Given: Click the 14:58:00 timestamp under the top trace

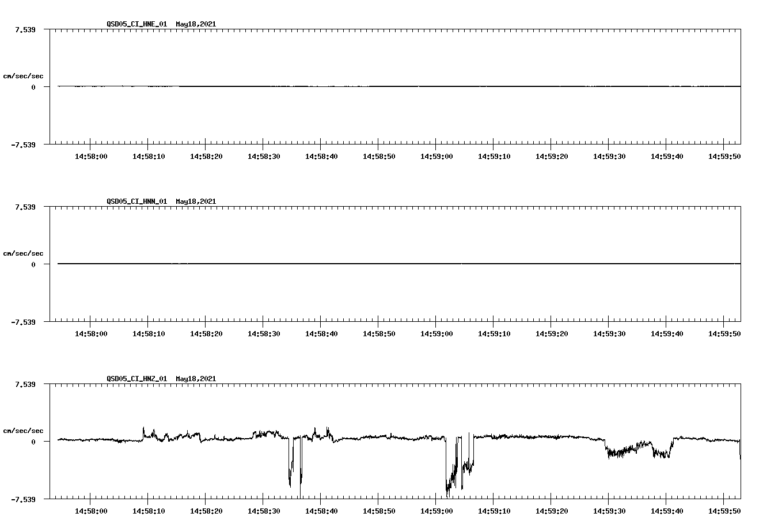Looking at the screenshot, I should (x=92, y=155).
